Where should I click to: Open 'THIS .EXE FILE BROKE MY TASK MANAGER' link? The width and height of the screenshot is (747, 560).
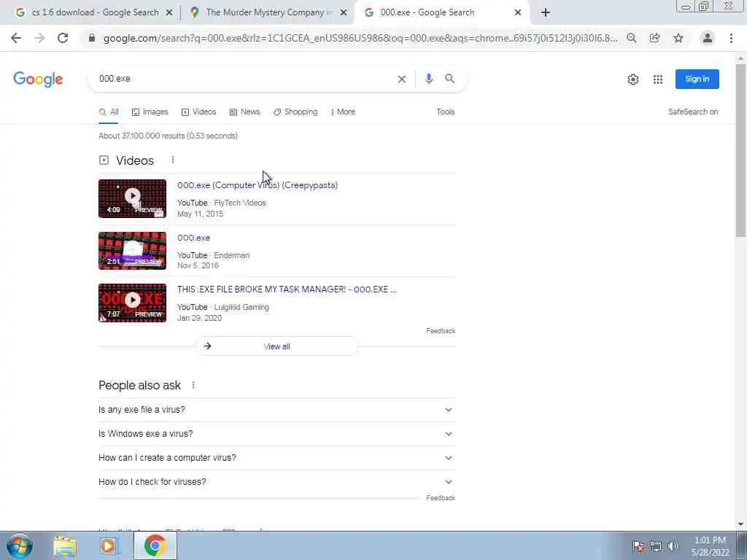(x=287, y=289)
